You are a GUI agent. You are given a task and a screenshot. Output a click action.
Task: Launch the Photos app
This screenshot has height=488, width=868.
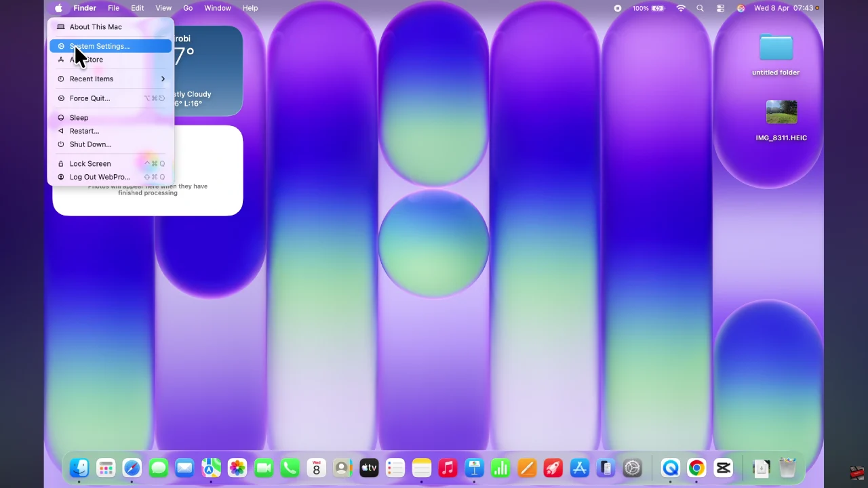tap(237, 468)
